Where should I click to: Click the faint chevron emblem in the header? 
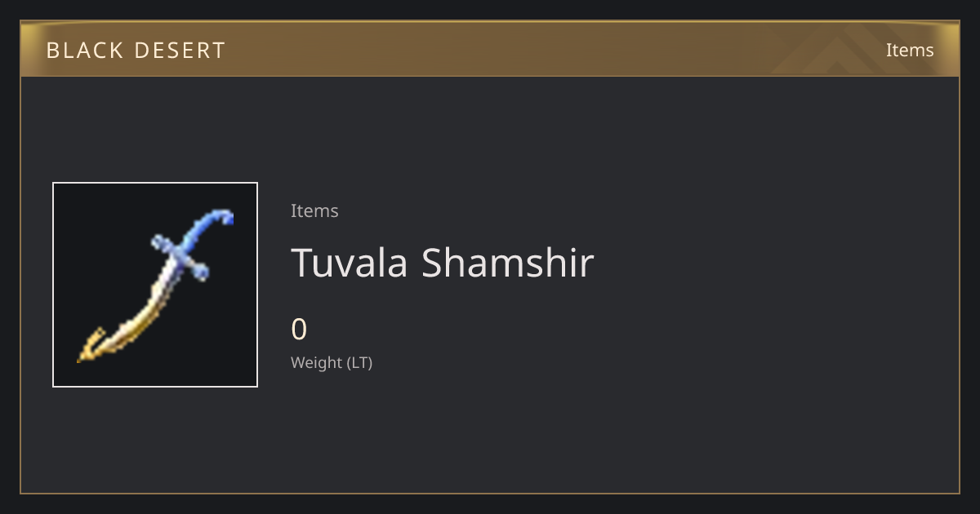[x=849, y=49]
